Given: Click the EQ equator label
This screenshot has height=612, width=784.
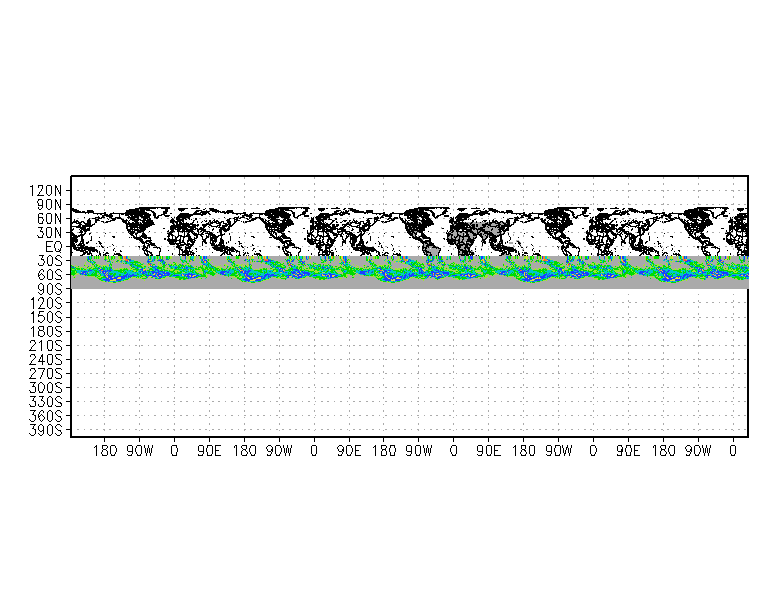Looking at the screenshot, I should pos(54,247).
